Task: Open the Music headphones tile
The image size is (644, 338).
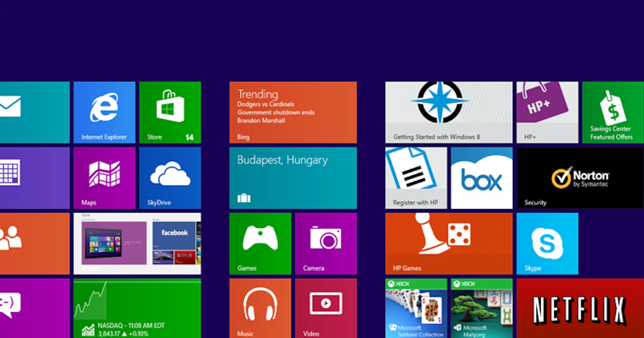Action: [260, 308]
